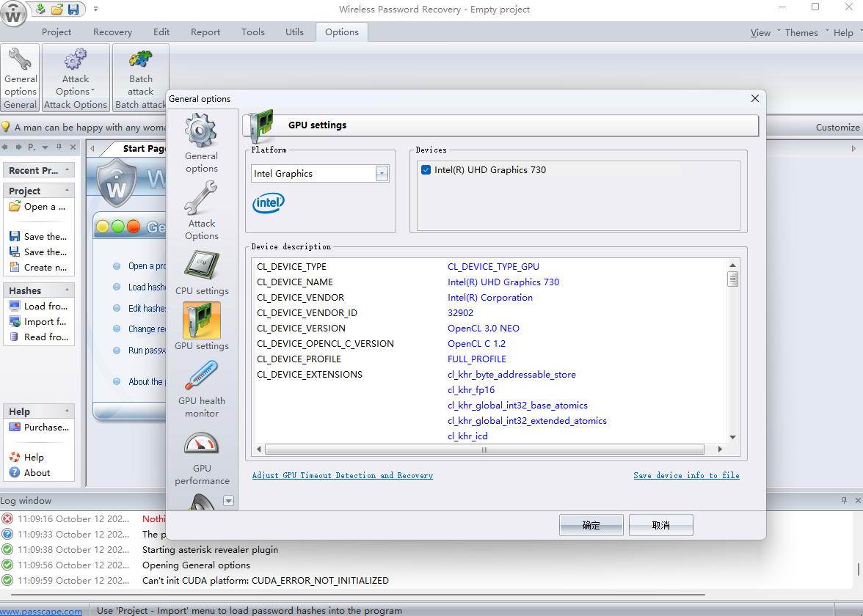Expand the sidebar scroll-down arrow in dialog

point(228,500)
